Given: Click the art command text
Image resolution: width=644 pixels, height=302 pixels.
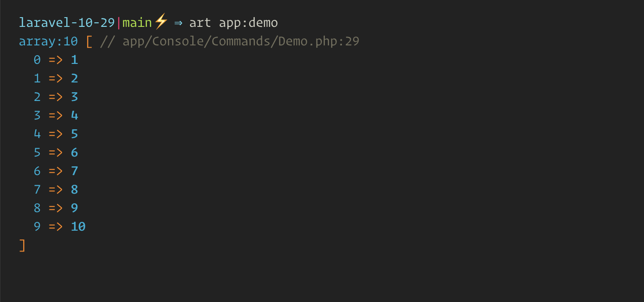Looking at the screenshot, I should [200, 23].
